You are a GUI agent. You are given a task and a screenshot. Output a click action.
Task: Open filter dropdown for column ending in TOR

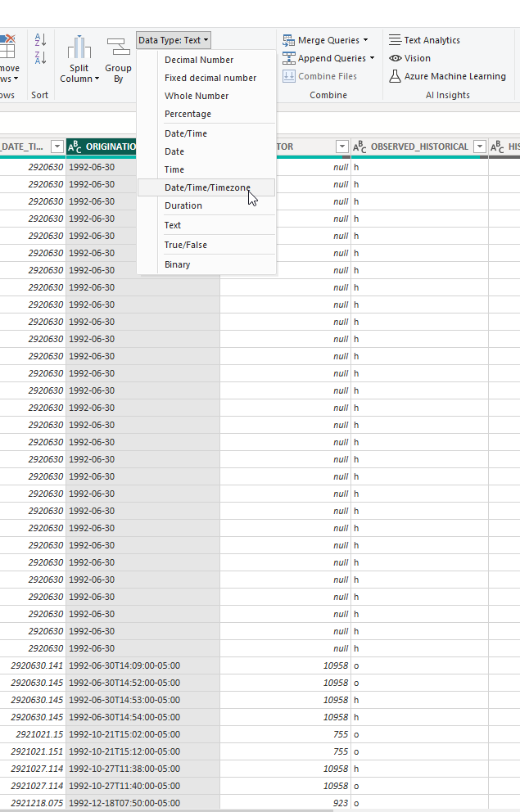click(341, 147)
